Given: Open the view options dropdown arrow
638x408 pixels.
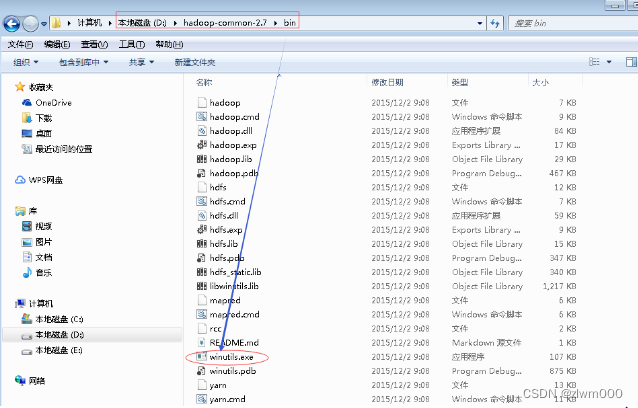Looking at the screenshot, I should click(x=609, y=62).
